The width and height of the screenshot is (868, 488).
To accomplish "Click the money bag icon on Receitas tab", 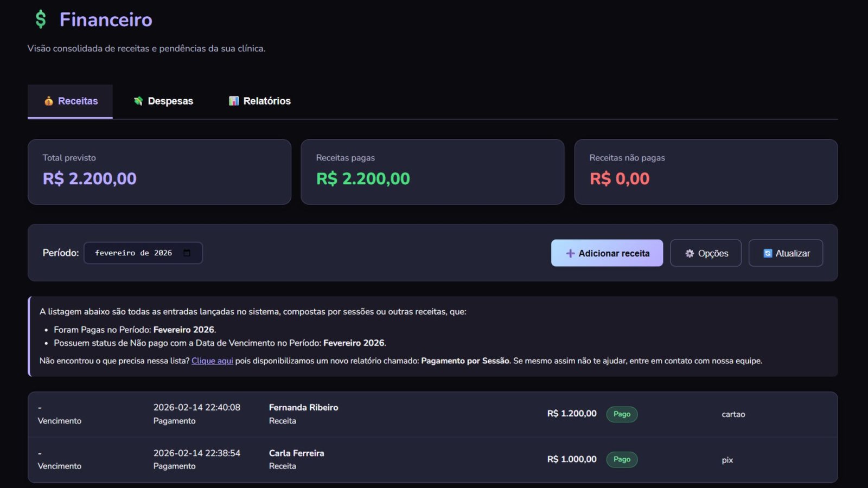I will pyautogui.click(x=48, y=101).
